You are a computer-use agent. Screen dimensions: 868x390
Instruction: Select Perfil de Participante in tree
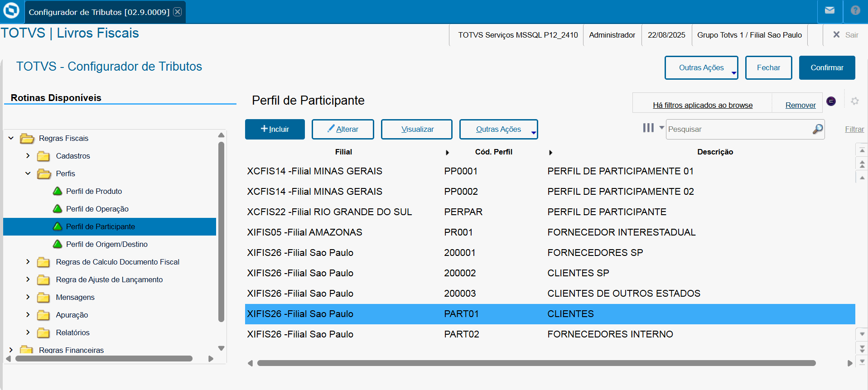tap(110, 226)
